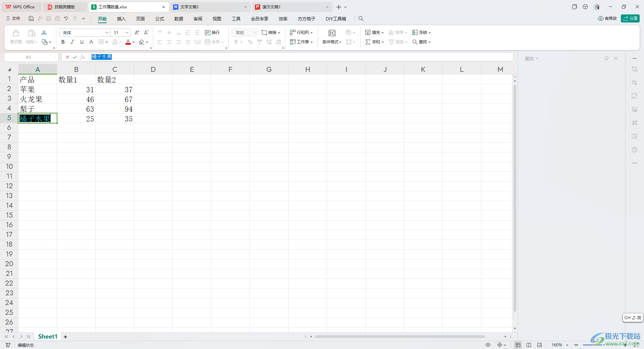Click the name box showing A5
This screenshot has height=349, width=644.
tap(31, 57)
